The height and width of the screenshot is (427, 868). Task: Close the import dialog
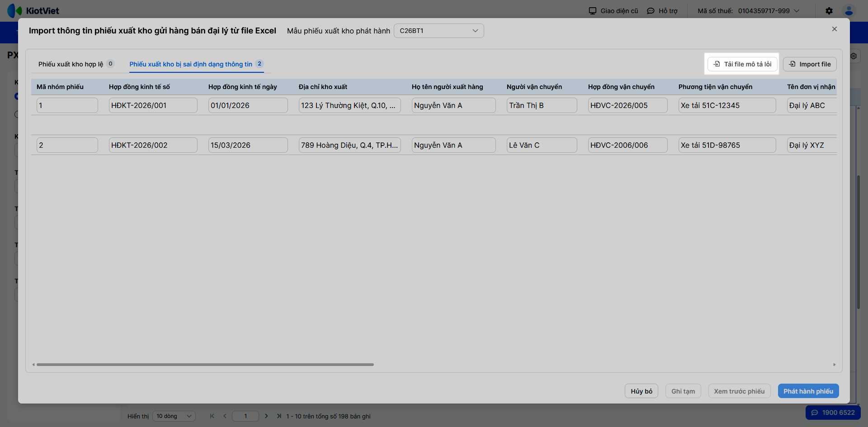[835, 29]
